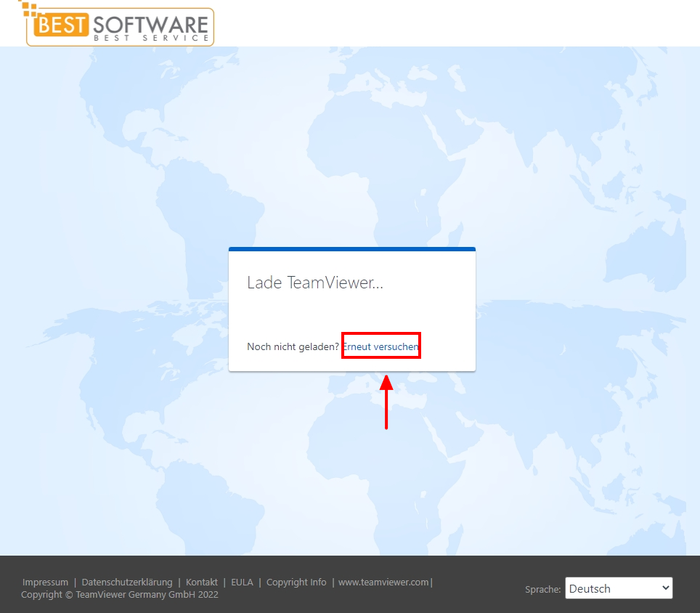This screenshot has width=700, height=613.
Task: Click the dropdown arrow beside 'Deutsch'
Action: pyautogui.click(x=666, y=588)
